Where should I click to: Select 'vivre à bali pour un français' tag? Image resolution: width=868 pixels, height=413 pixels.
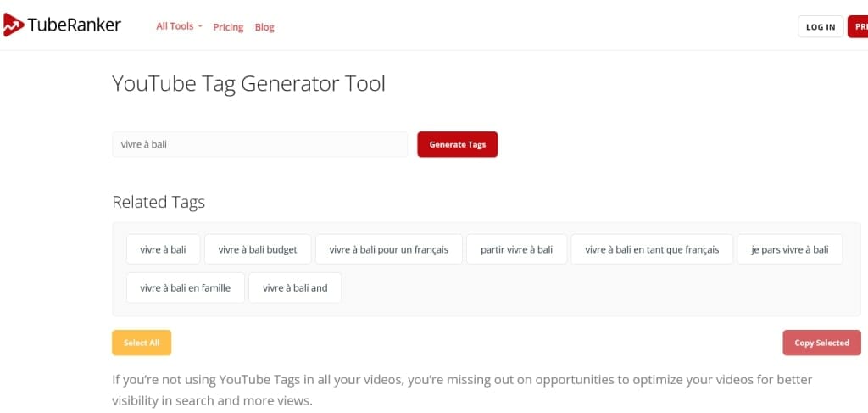(x=388, y=249)
